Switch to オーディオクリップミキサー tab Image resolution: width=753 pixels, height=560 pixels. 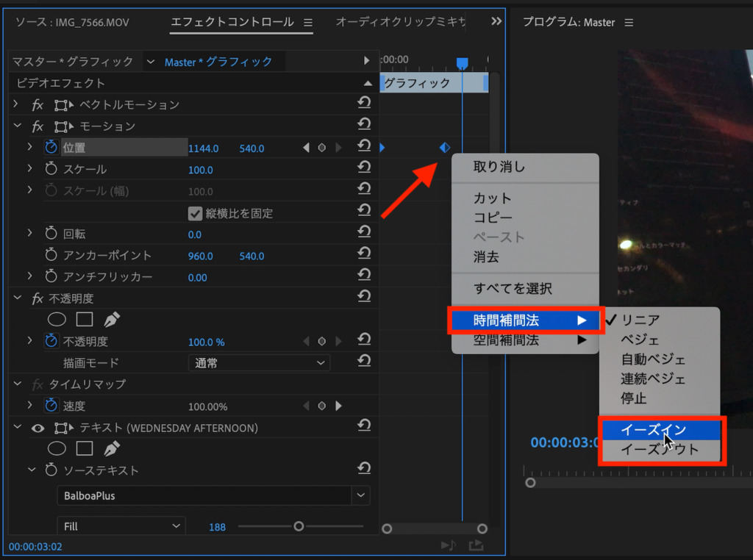coord(401,21)
